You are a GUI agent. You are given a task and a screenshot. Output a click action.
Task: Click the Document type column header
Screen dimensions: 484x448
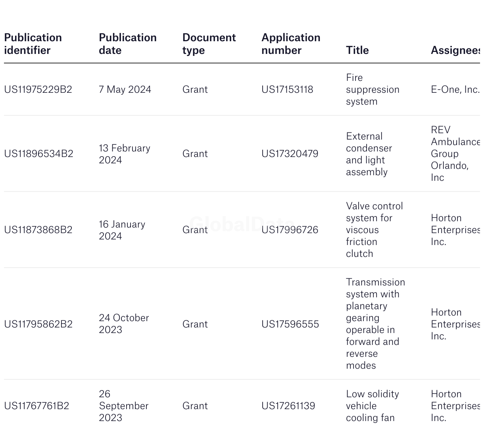209,44
